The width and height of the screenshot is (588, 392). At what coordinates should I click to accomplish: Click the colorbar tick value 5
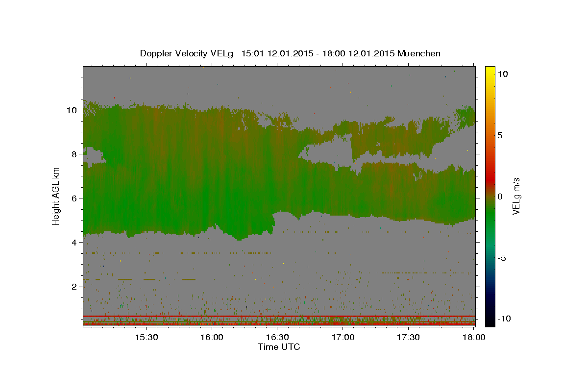[x=500, y=135]
